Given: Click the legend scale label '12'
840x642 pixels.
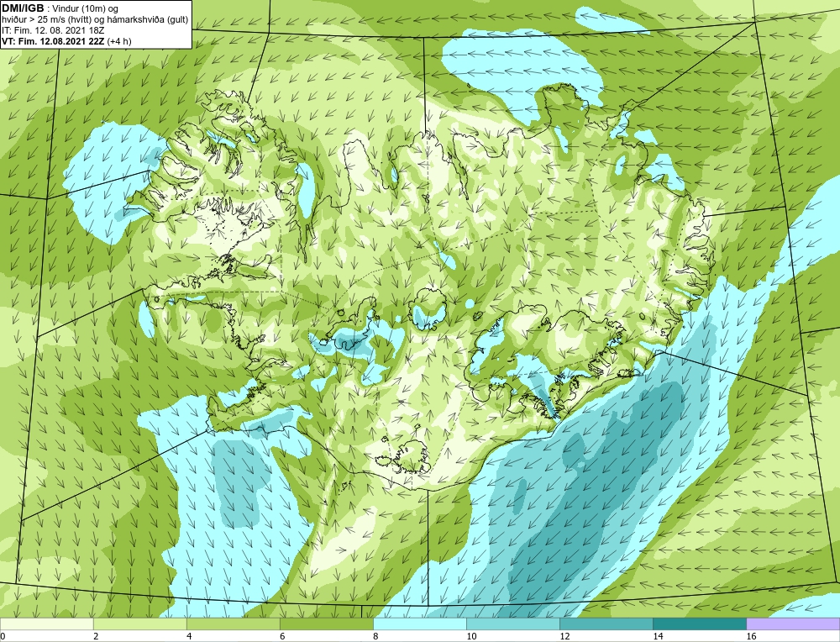Looking at the screenshot, I should click(x=564, y=636).
